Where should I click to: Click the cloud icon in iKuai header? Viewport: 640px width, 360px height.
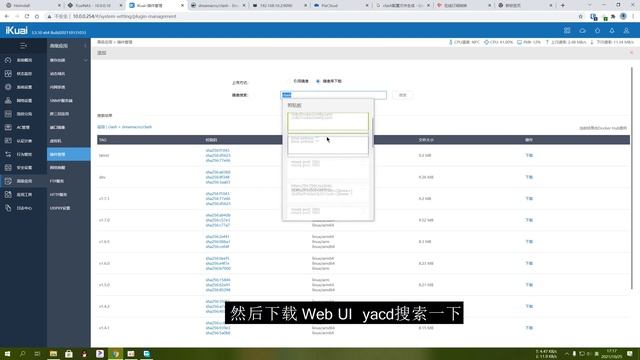pyautogui.click(x=582, y=31)
